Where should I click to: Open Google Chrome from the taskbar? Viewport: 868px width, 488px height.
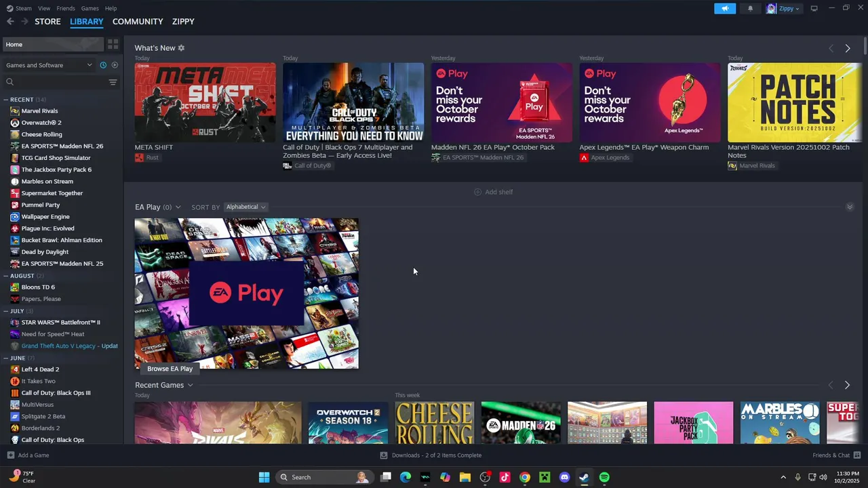[x=524, y=477]
